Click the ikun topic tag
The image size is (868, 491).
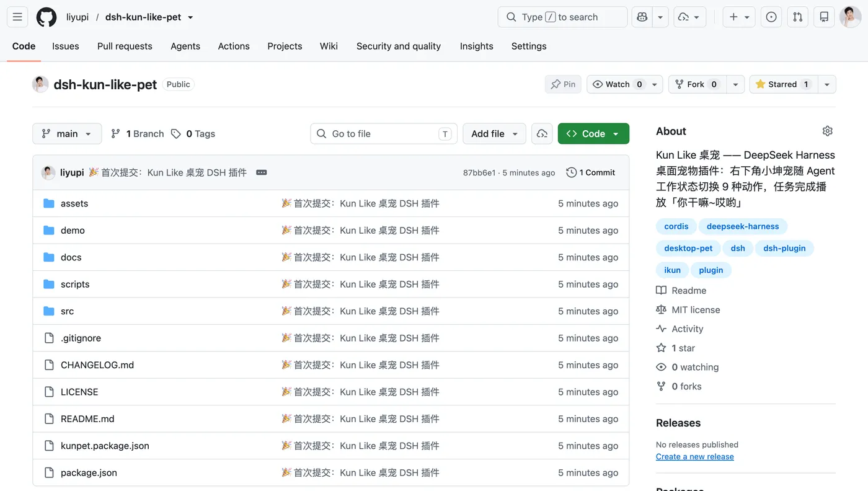(672, 270)
